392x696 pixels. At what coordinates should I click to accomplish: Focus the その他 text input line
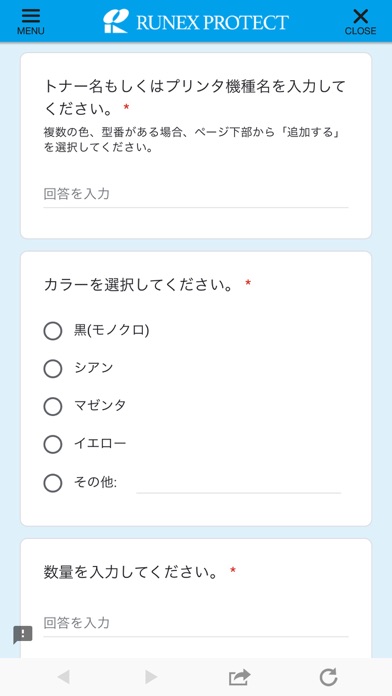click(238, 484)
